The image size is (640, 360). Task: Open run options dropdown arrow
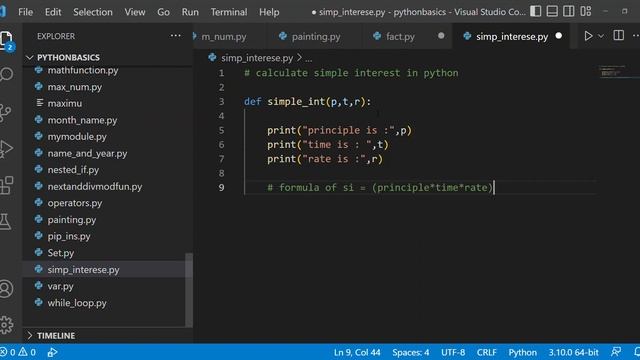[x=601, y=36]
